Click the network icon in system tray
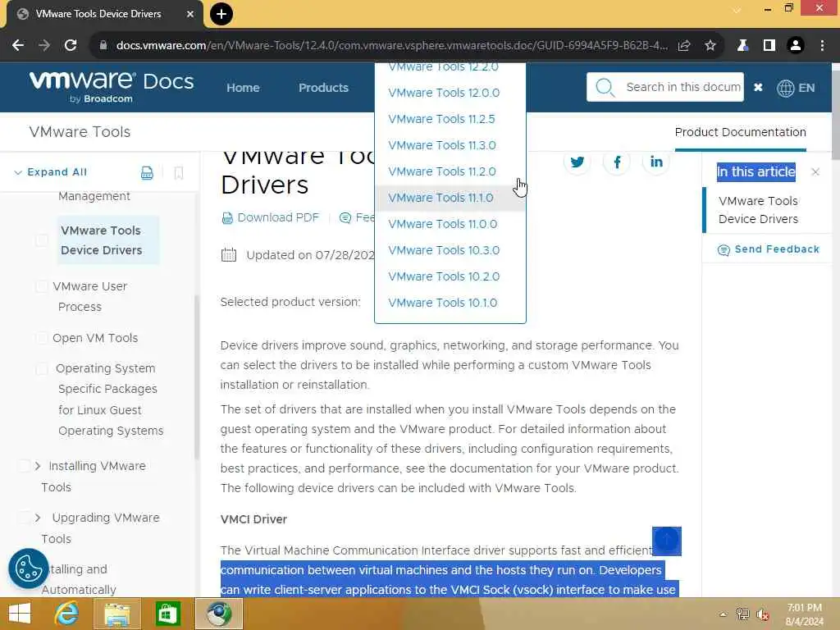The width and height of the screenshot is (840, 630). (x=742, y=614)
